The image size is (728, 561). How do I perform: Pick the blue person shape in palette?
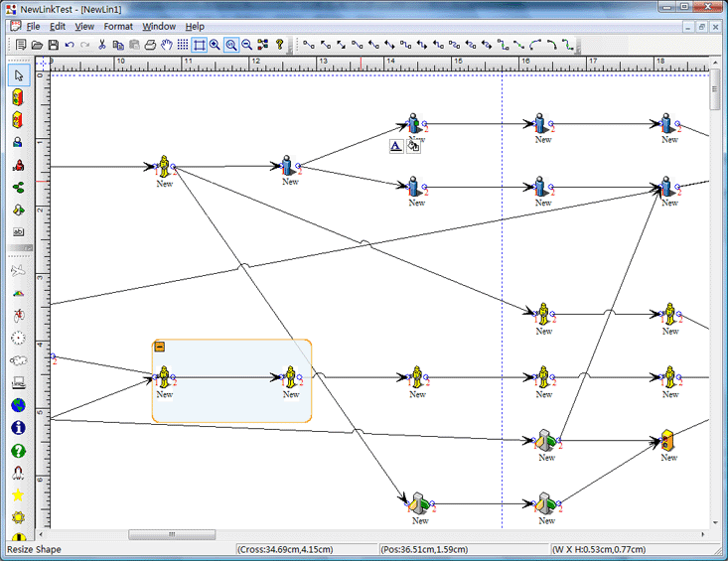coord(18,142)
